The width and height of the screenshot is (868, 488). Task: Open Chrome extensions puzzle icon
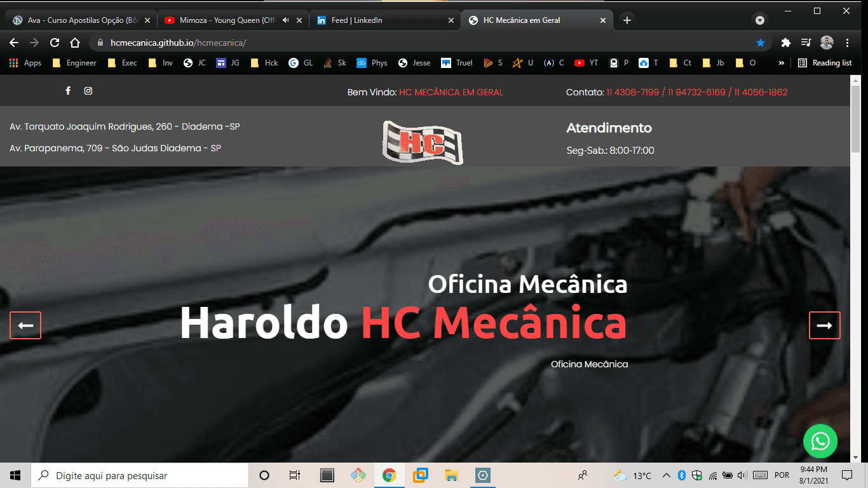(786, 43)
